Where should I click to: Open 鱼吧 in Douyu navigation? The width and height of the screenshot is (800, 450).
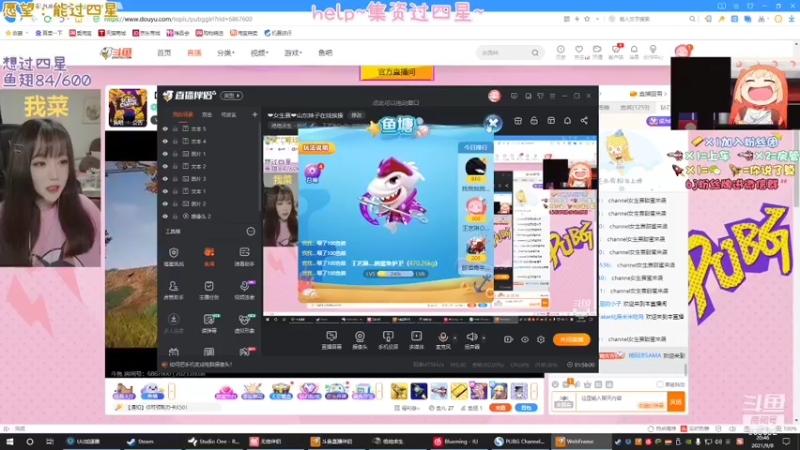pos(325,53)
